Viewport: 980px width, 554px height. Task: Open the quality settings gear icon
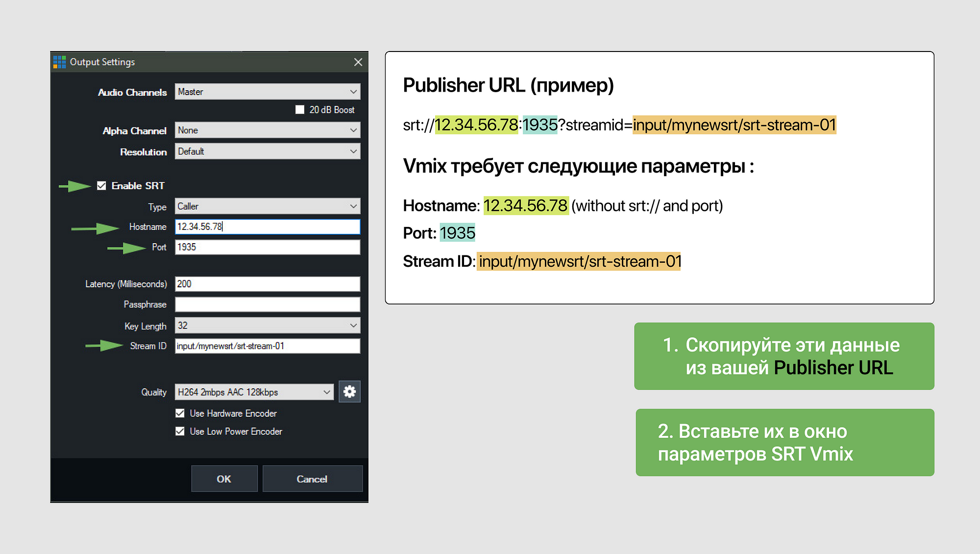(349, 392)
